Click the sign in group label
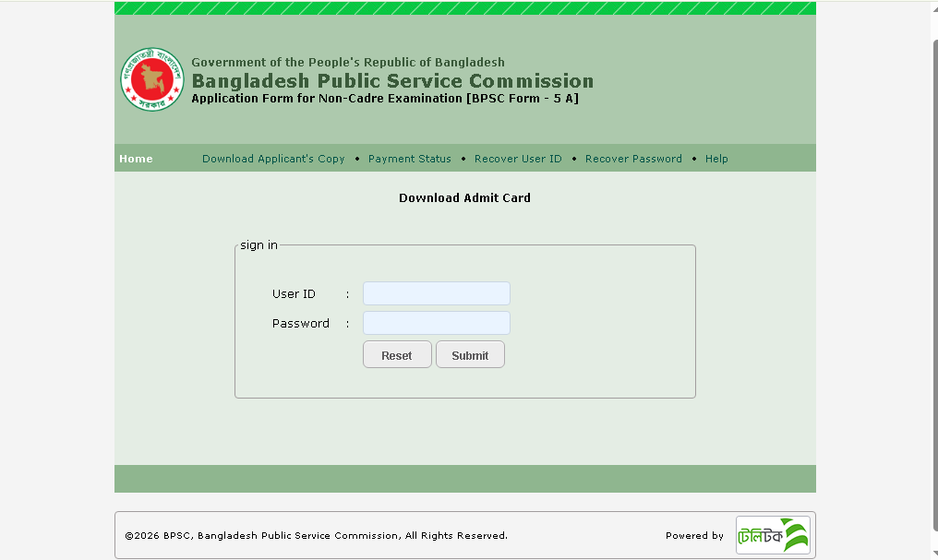Screen dimensions: 938x560 click(x=259, y=244)
